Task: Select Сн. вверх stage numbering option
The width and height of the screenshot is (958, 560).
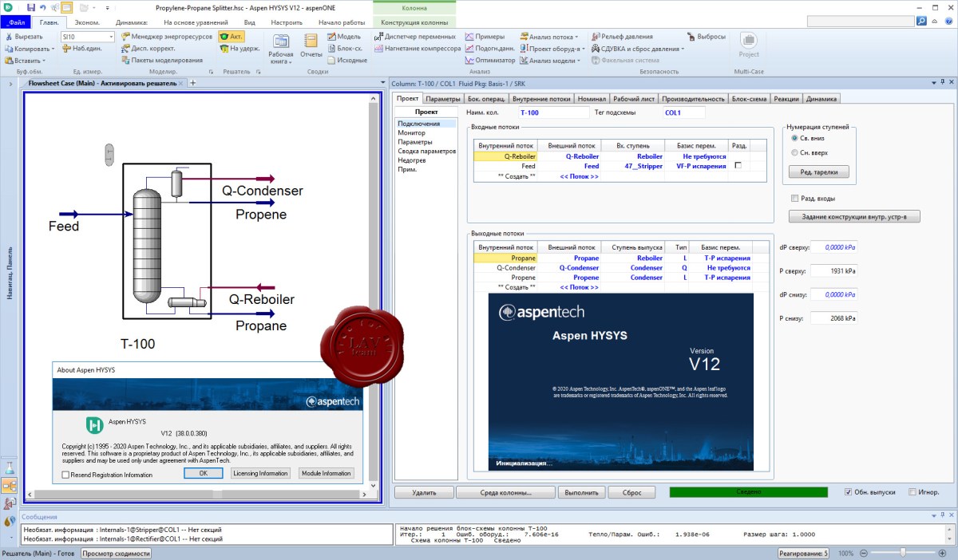Action: pos(794,152)
